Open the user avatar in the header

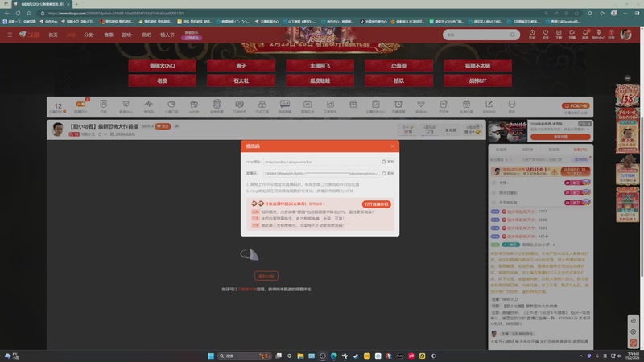click(626, 35)
